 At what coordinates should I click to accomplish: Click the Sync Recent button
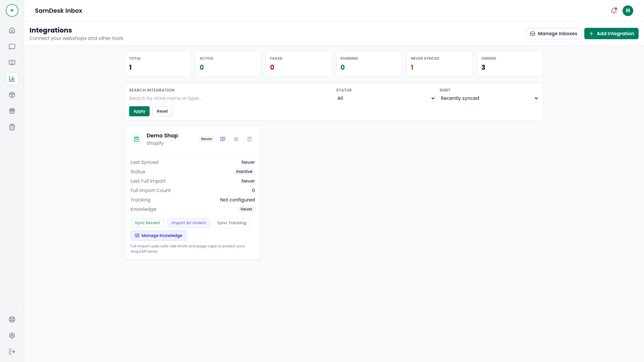[147, 223]
